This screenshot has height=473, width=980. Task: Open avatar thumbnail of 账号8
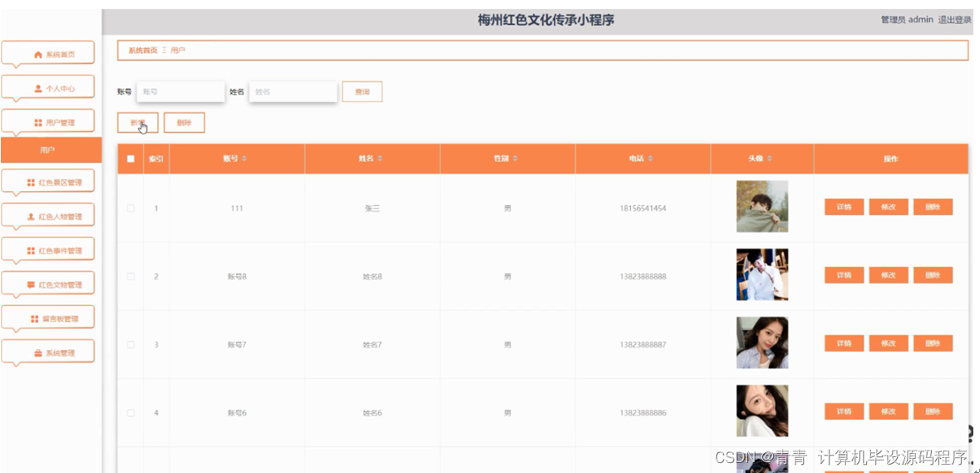762,274
